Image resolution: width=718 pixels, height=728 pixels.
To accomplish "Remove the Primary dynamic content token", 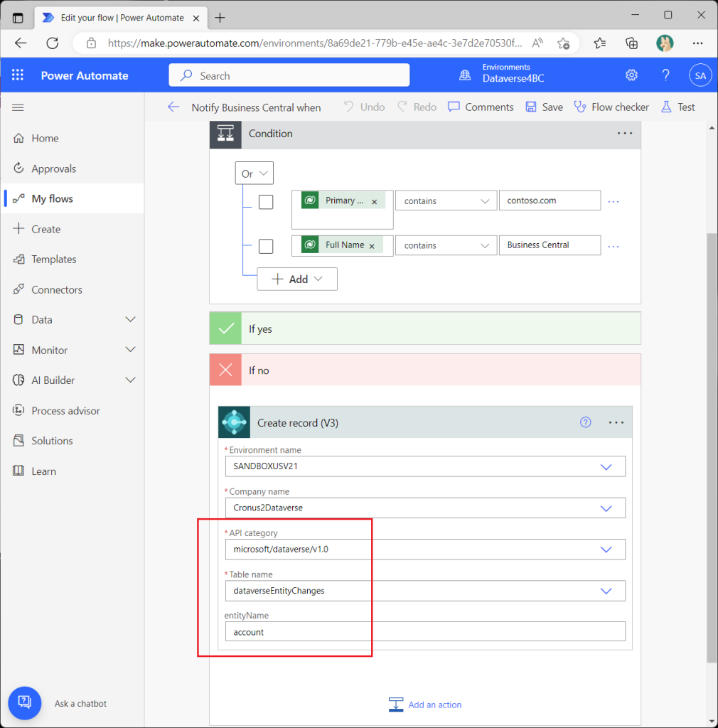I will (x=374, y=201).
